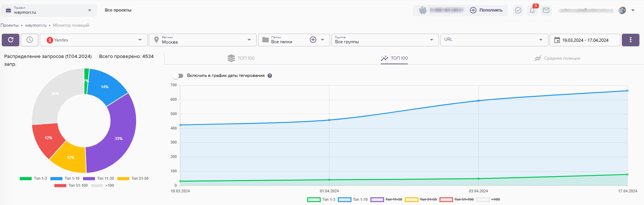The width and height of the screenshot is (644, 205).
Task: Click the add folder plus icon
Action: tap(313, 40)
